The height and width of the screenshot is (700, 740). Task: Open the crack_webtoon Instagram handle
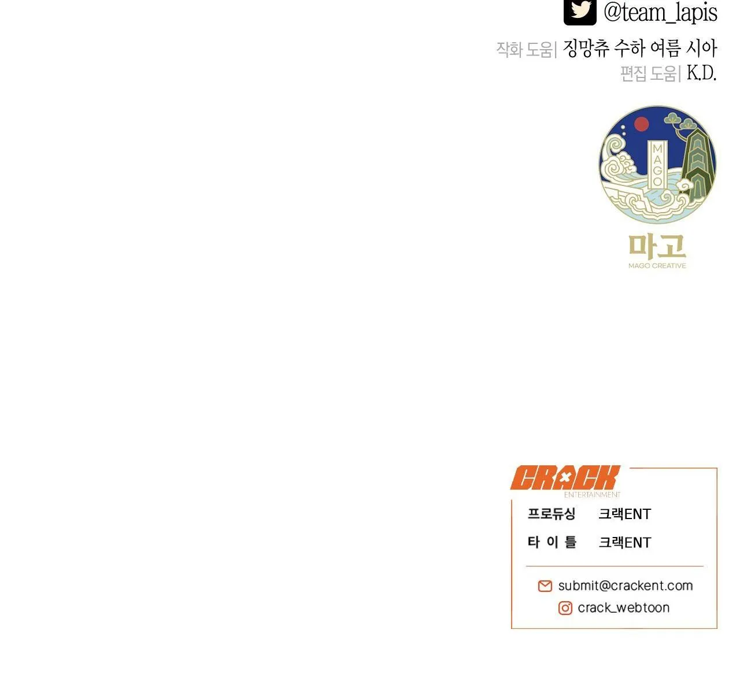(x=624, y=608)
